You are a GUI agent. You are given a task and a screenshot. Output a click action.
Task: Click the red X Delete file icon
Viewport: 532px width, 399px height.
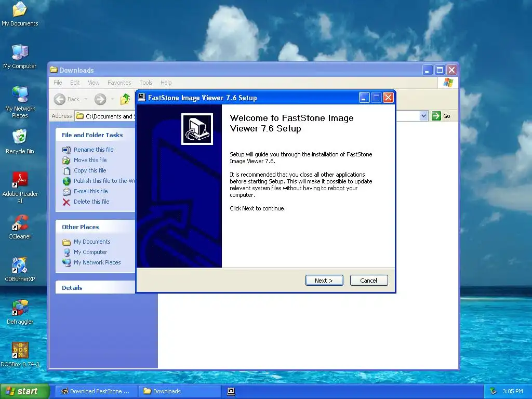[x=66, y=202]
